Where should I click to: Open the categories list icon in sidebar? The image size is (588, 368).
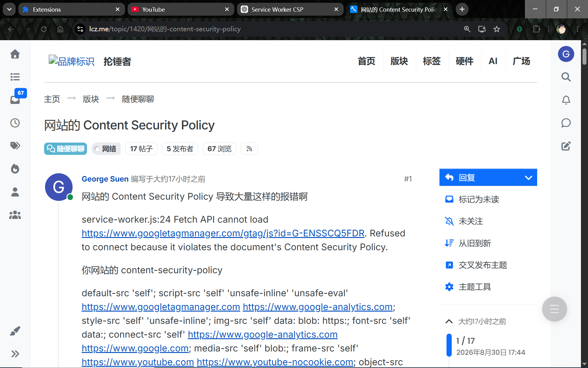[x=15, y=77]
